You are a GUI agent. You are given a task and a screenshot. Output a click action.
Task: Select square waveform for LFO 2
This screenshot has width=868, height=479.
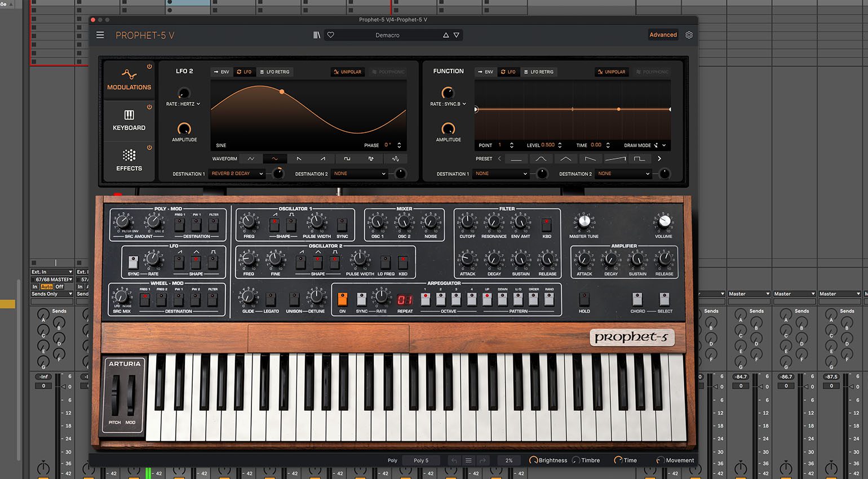tap(347, 159)
